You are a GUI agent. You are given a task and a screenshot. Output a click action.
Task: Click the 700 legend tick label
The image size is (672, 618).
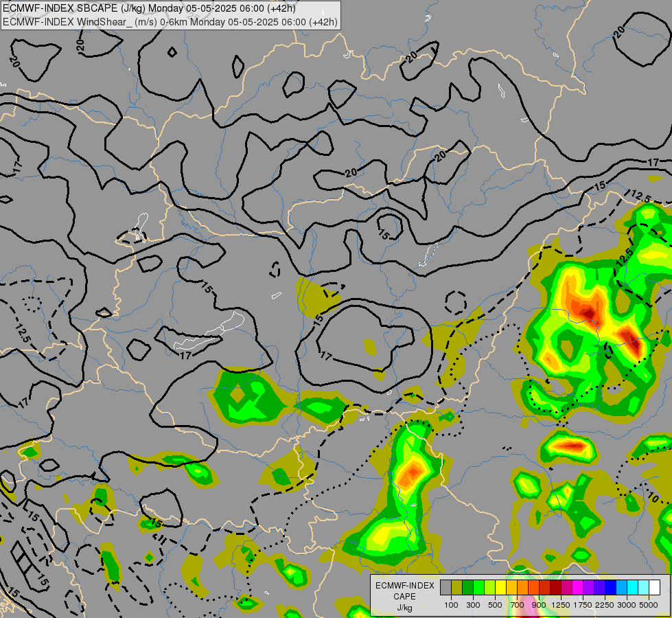518,605
